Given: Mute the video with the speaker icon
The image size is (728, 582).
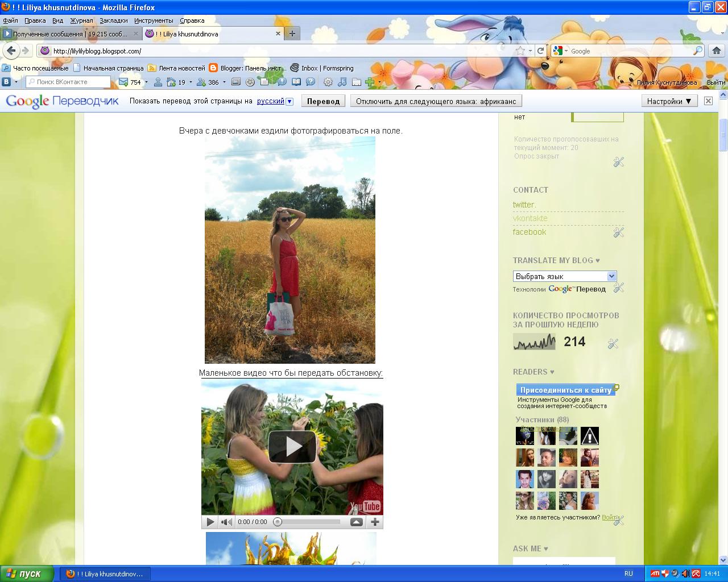Looking at the screenshot, I should tap(226, 522).
